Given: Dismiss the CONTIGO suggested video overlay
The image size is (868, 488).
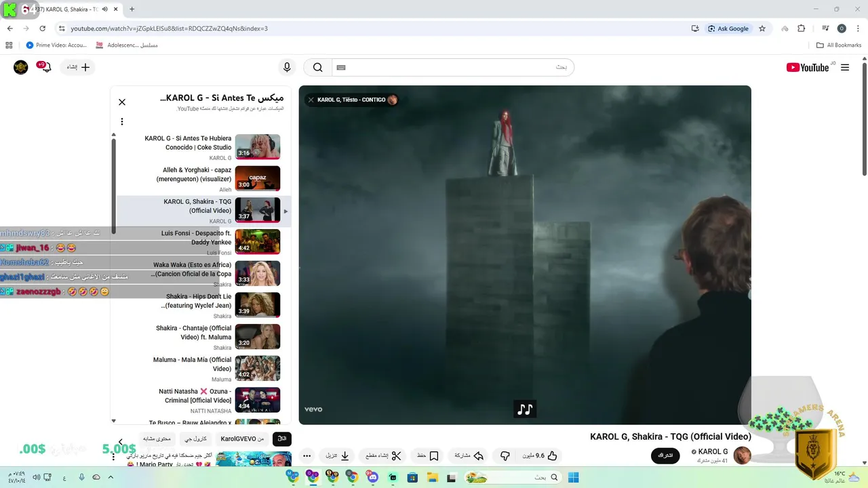Looking at the screenshot, I should (311, 100).
